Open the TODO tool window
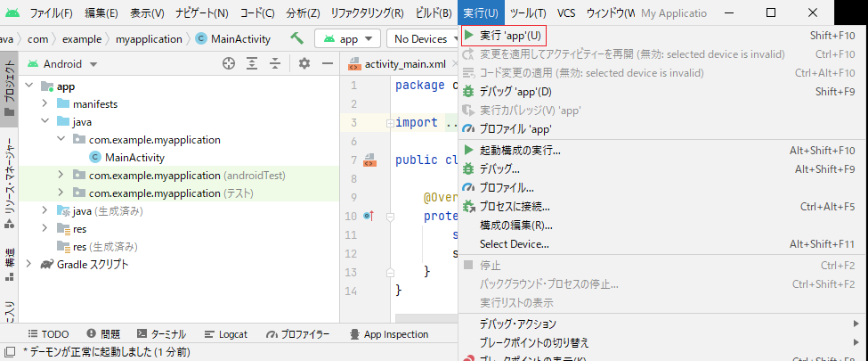This screenshot has width=868, height=361. tap(48, 334)
